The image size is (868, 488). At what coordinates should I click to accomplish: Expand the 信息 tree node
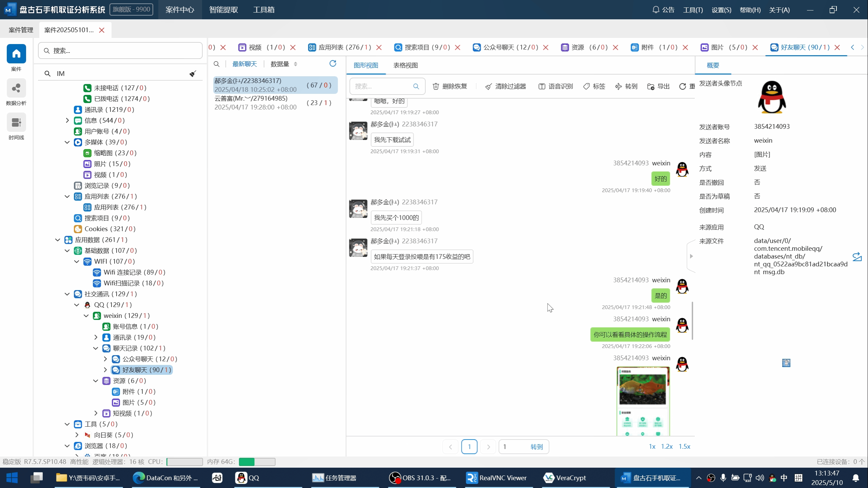point(67,120)
